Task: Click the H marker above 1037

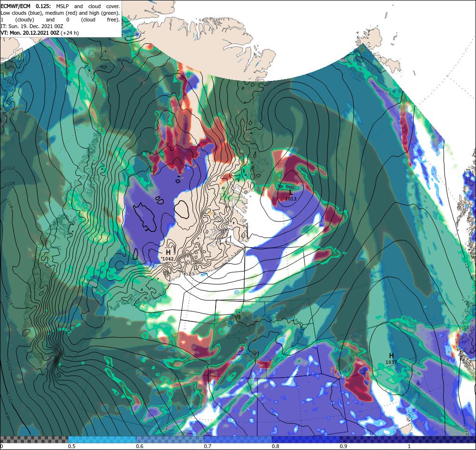Action: click(x=391, y=356)
